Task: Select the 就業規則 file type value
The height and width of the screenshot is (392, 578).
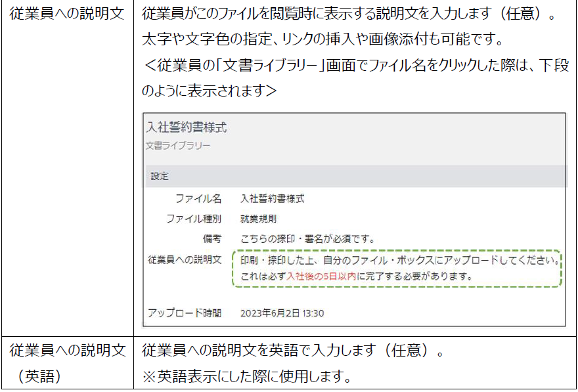Action: 259,219
